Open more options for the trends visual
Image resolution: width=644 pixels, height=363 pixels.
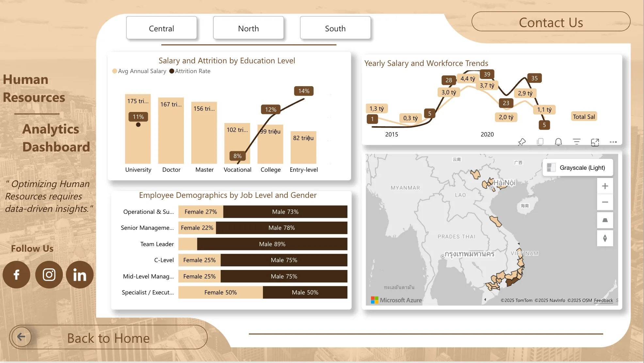tap(613, 142)
